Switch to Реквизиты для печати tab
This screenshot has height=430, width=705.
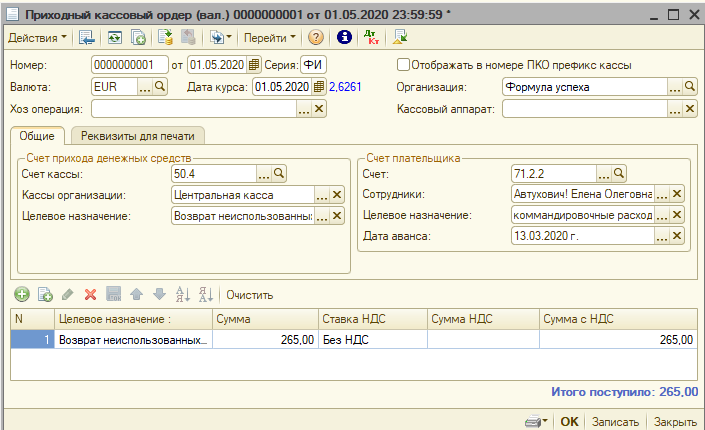click(x=139, y=135)
